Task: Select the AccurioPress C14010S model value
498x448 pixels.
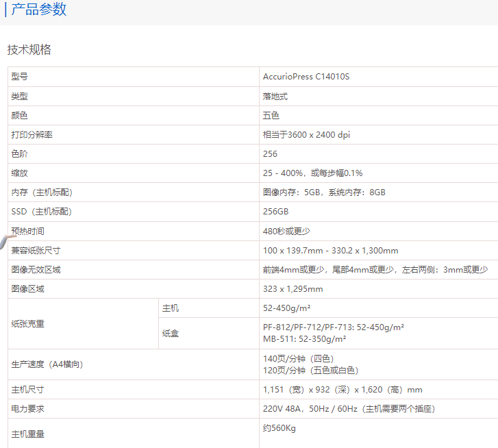Action: click(306, 77)
